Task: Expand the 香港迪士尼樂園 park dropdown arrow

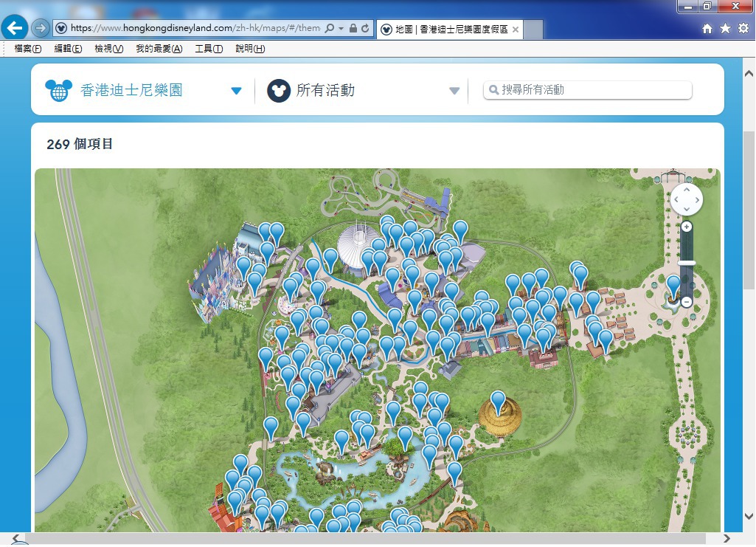Action: tap(236, 91)
